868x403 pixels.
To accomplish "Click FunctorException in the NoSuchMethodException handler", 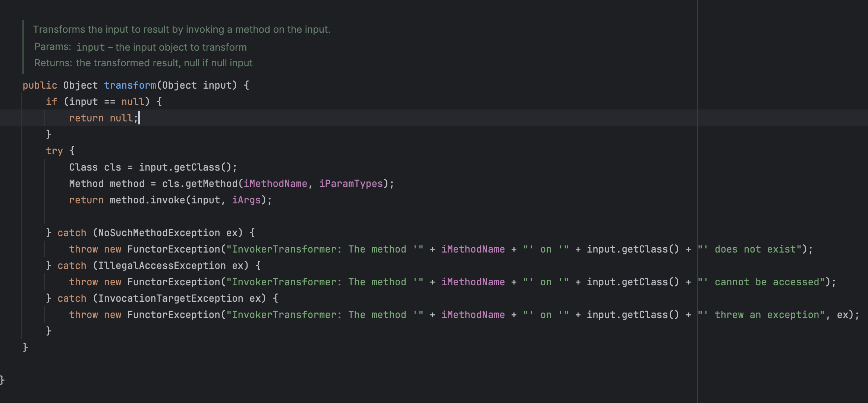I will (x=174, y=249).
